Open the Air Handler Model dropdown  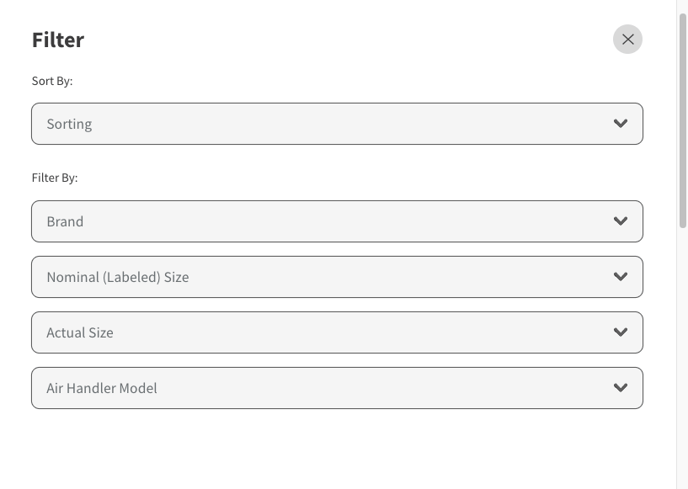pyautogui.click(x=337, y=388)
